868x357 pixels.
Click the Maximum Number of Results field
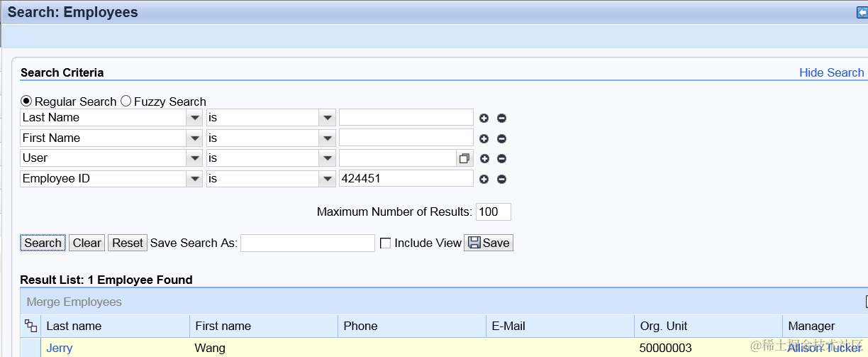point(494,212)
